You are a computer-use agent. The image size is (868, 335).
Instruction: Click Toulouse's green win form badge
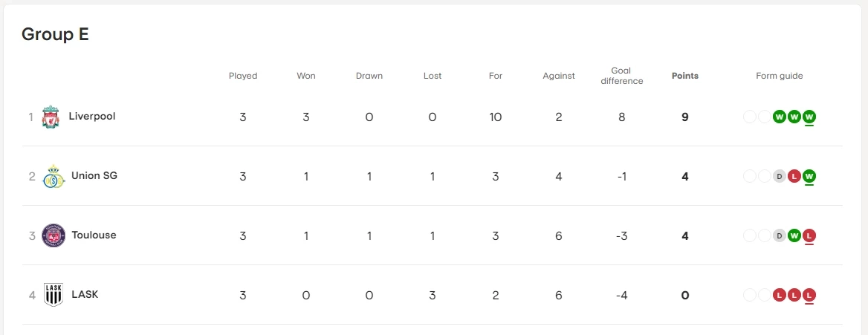pyautogui.click(x=794, y=235)
